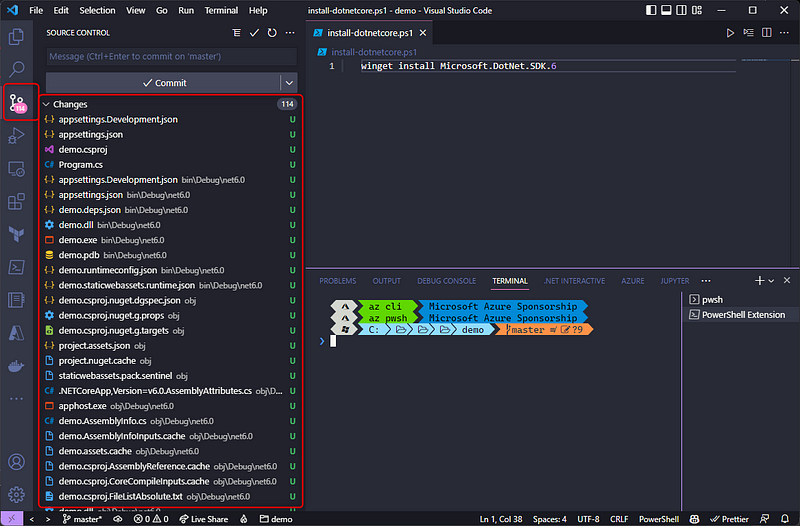
Task: Open the Terminal menu in menu bar
Action: (221, 10)
